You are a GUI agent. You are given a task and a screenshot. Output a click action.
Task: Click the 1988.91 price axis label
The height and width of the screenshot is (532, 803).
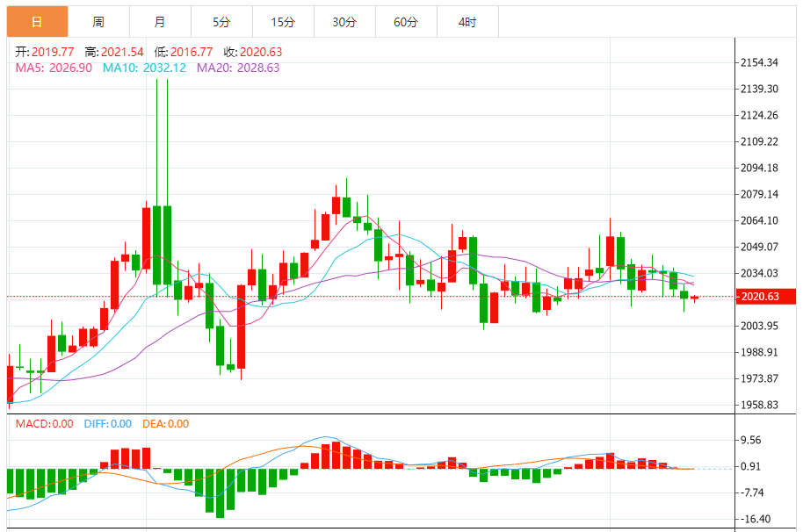tap(759, 352)
